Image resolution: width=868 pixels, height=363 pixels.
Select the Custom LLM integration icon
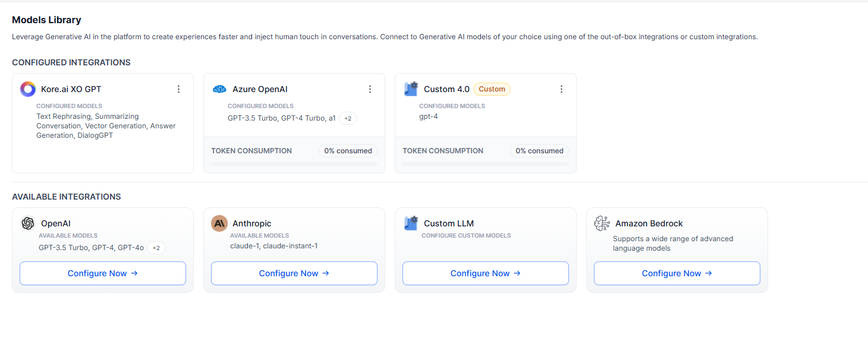[x=410, y=223]
